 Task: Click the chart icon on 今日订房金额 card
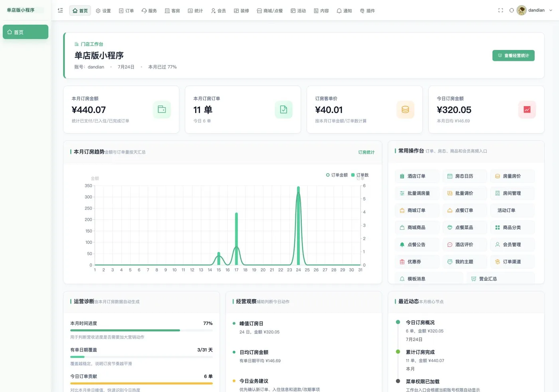[527, 109]
